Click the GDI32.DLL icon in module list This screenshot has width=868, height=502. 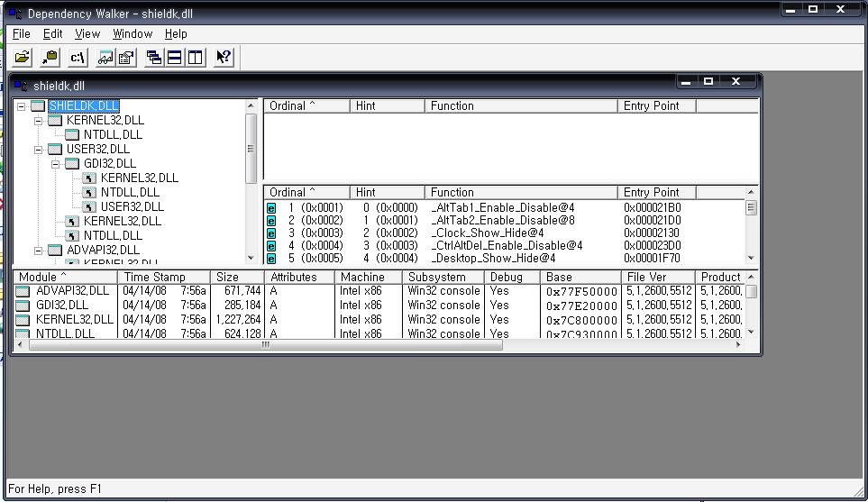pos(23,306)
